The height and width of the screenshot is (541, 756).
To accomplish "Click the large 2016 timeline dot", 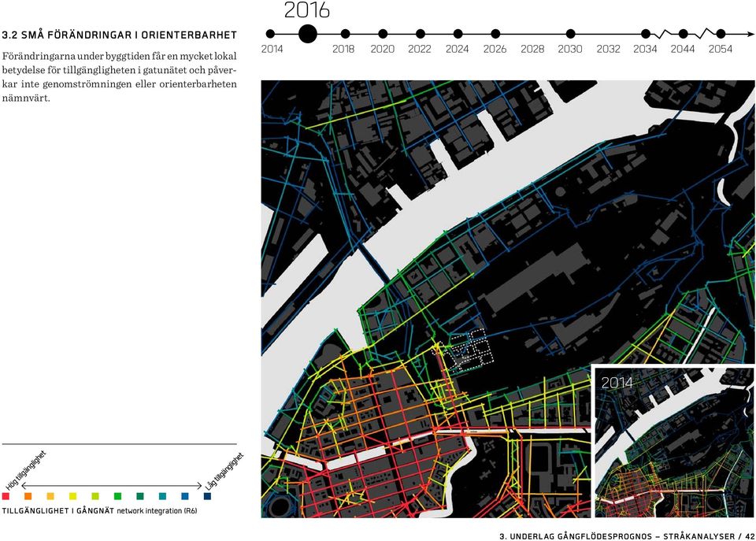I will [x=308, y=34].
